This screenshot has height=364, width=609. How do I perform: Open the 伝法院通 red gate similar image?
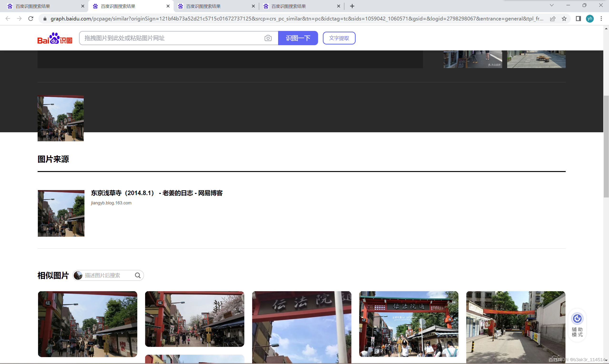[x=408, y=324]
